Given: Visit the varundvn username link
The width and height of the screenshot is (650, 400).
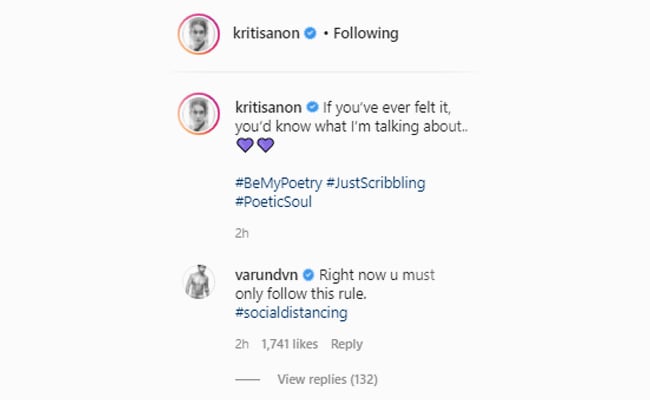Looking at the screenshot, I should pyautogui.click(x=267, y=275).
